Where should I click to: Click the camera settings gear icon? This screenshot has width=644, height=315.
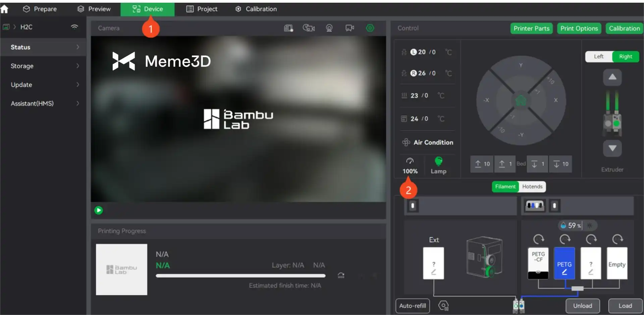(x=370, y=28)
